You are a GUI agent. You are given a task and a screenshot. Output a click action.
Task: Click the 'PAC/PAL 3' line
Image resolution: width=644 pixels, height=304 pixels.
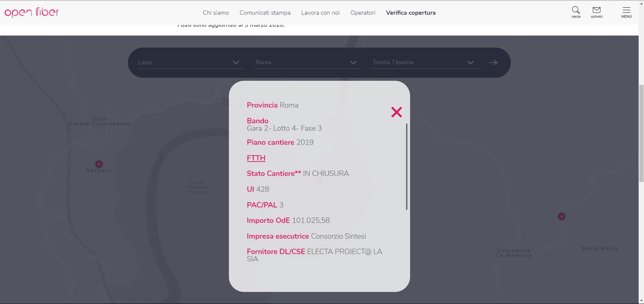coord(265,205)
